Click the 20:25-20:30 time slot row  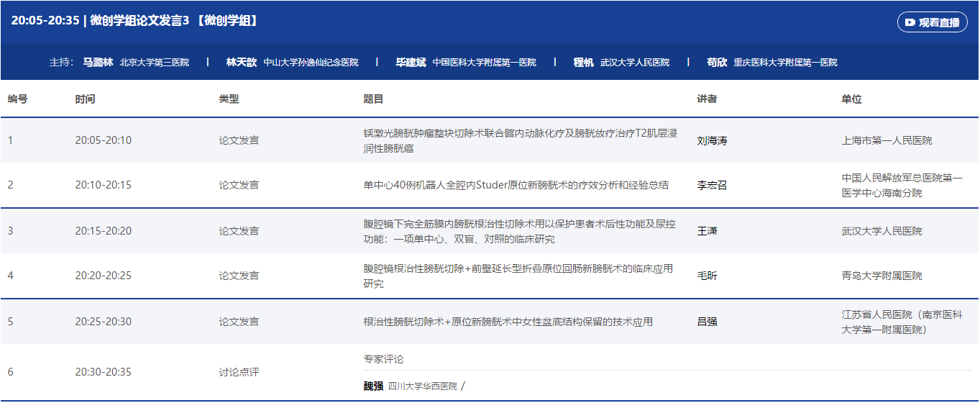pos(104,322)
